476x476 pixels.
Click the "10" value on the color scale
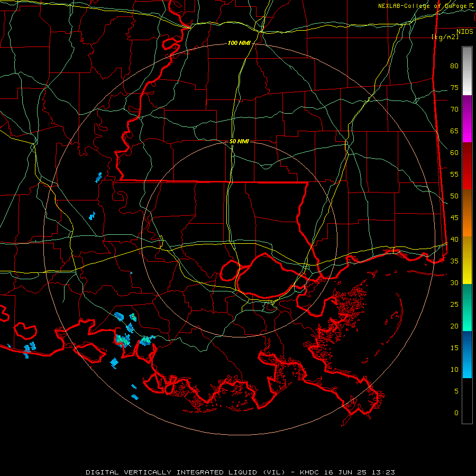[x=454, y=370]
